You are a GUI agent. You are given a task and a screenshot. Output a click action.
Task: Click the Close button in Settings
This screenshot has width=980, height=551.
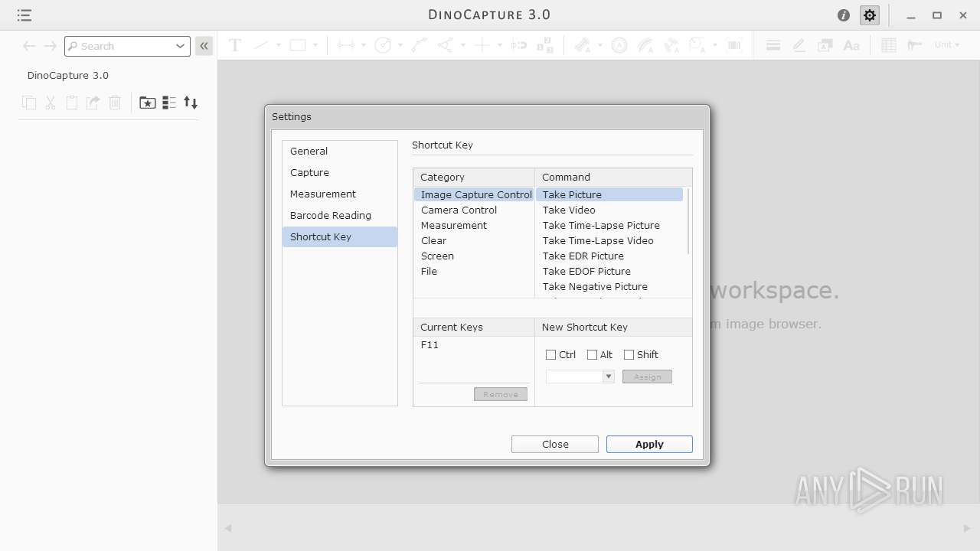point(555,445)
